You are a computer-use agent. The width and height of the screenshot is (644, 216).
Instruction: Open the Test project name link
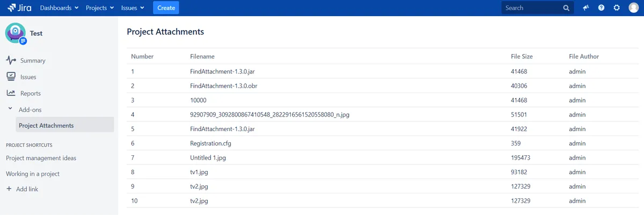pyautogui.click(x=36, y=33)
